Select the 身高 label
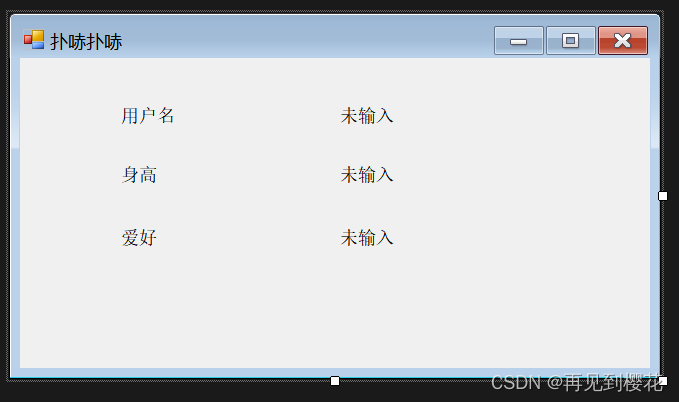This screenshot has height=402, width=679. (139, 175)
